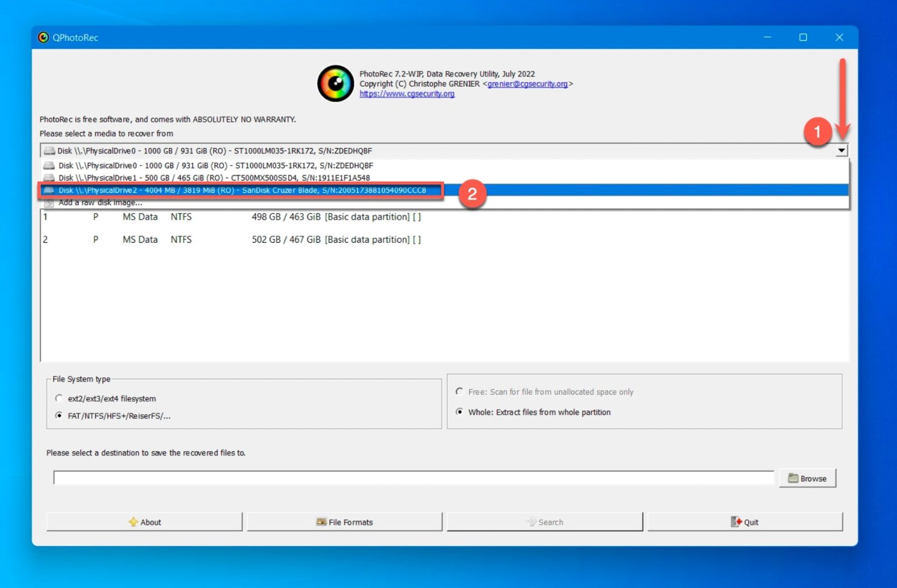Click the grenier@cgsecurity.org email link
This screenshot has width=897, height=588.
pyautogui.click(x=527, y=84)
